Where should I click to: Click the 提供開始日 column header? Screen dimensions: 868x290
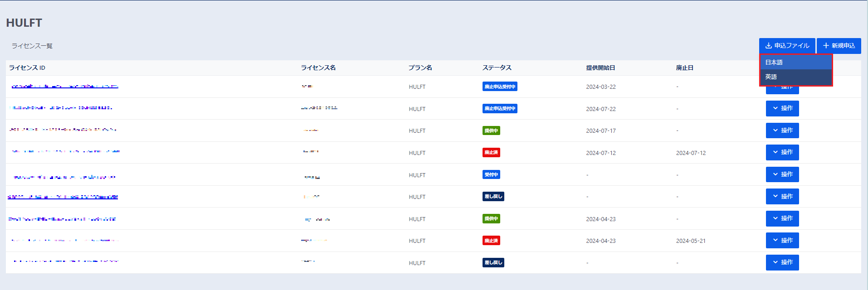pos(600,68)
